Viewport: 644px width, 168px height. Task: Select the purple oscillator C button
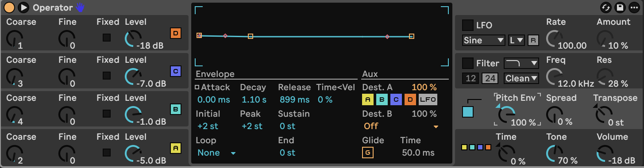[176, 71]
